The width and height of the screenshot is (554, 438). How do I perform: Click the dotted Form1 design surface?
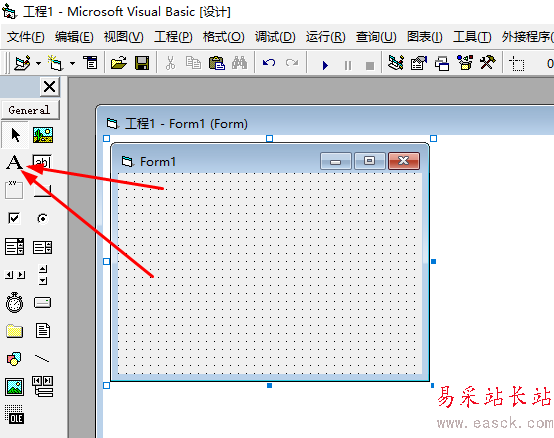point(270,273)
